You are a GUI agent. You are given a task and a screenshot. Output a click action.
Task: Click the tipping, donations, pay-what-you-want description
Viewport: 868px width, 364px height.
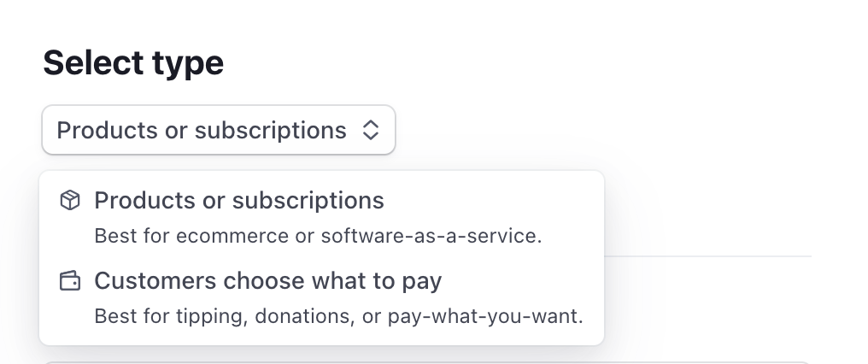(339, 316)
